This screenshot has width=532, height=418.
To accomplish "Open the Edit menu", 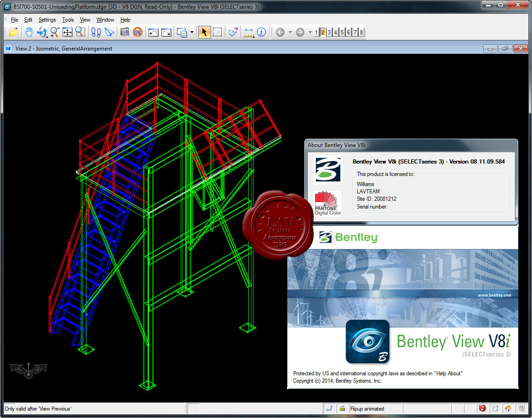I will [x=28, y=20].
